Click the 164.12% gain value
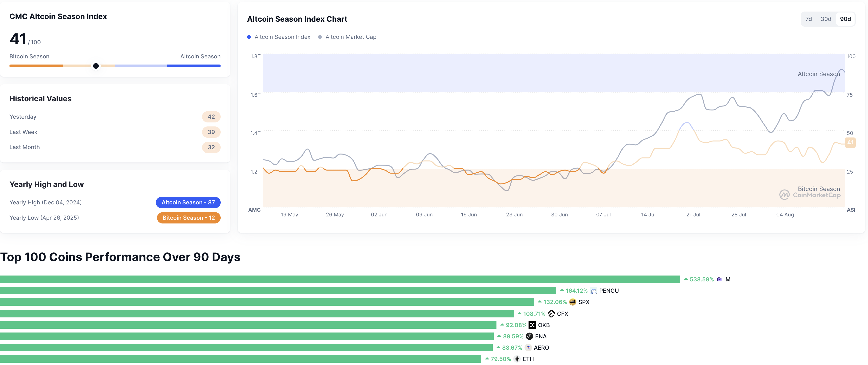The height and width of the screenshot is (365, 868). click(x=576, y=291)
